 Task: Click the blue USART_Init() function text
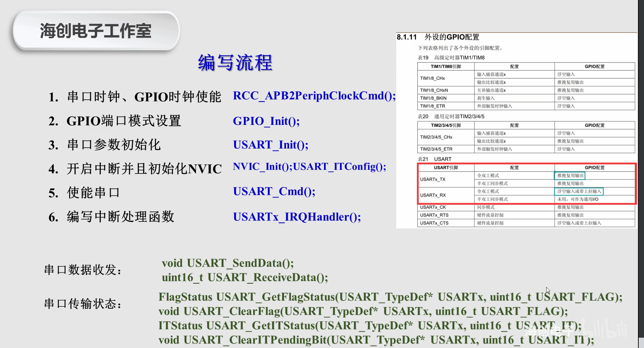tap(270, 145)
